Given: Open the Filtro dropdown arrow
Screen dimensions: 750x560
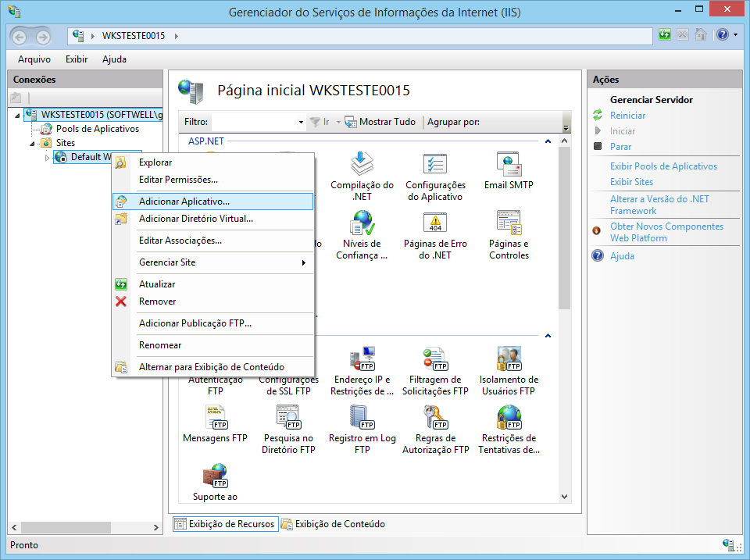Looking at the screenshot, I should pos(301,123).
